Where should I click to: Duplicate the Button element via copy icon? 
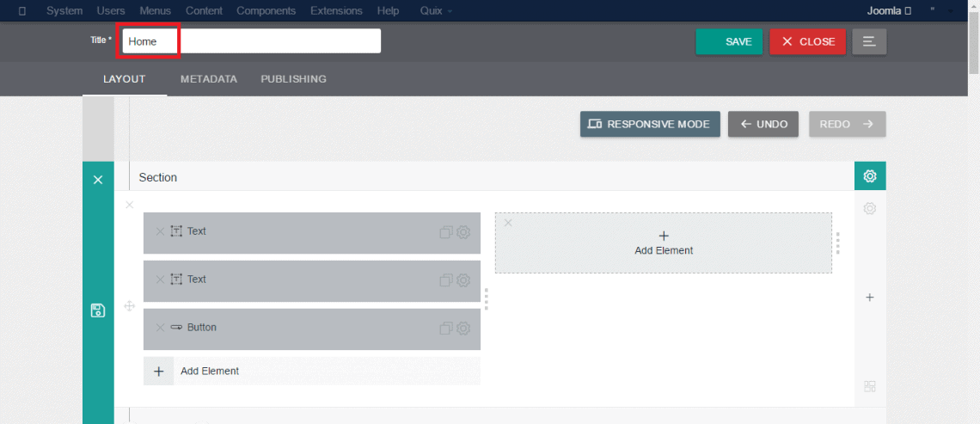pos(445,328)
